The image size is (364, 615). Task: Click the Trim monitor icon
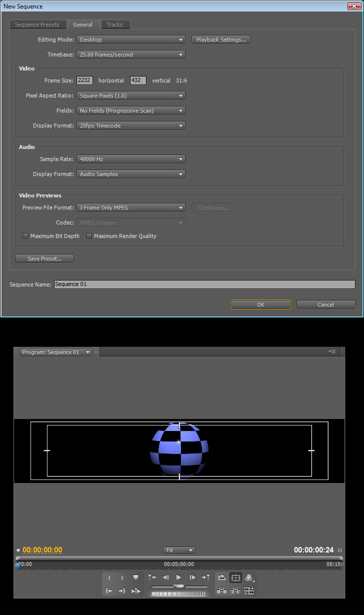pos(249,590)
